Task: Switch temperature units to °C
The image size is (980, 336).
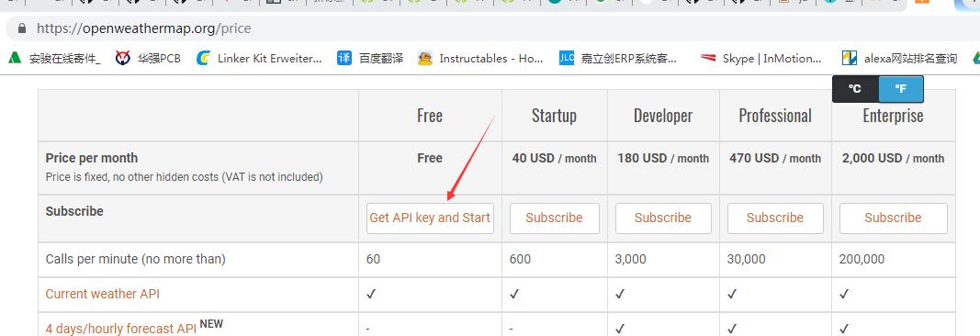Action: click(855, 89)
